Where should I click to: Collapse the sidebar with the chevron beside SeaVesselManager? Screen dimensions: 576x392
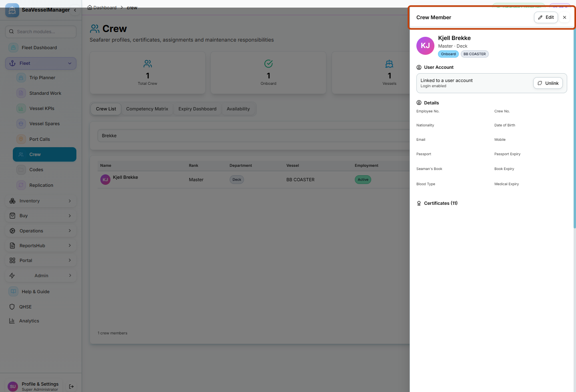pyautogui.click(x=75, y=10)
